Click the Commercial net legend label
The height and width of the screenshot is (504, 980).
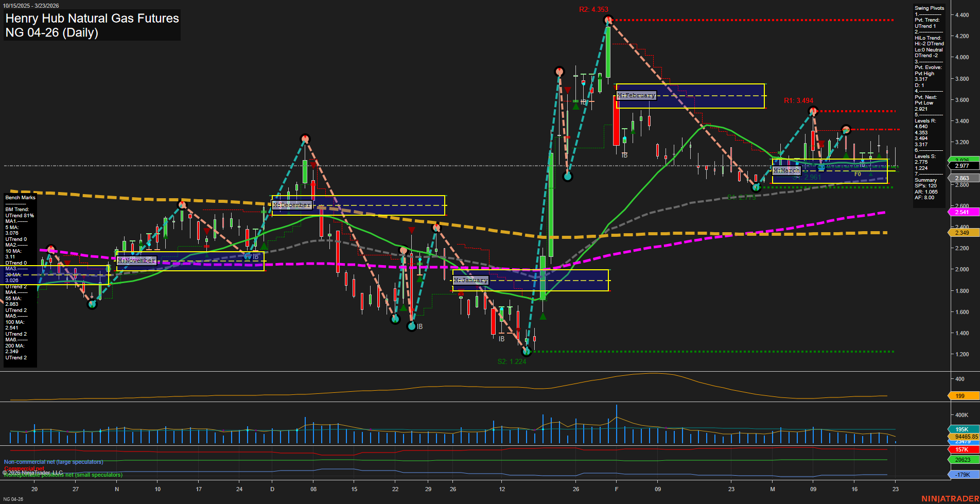(x=24, y=468)
